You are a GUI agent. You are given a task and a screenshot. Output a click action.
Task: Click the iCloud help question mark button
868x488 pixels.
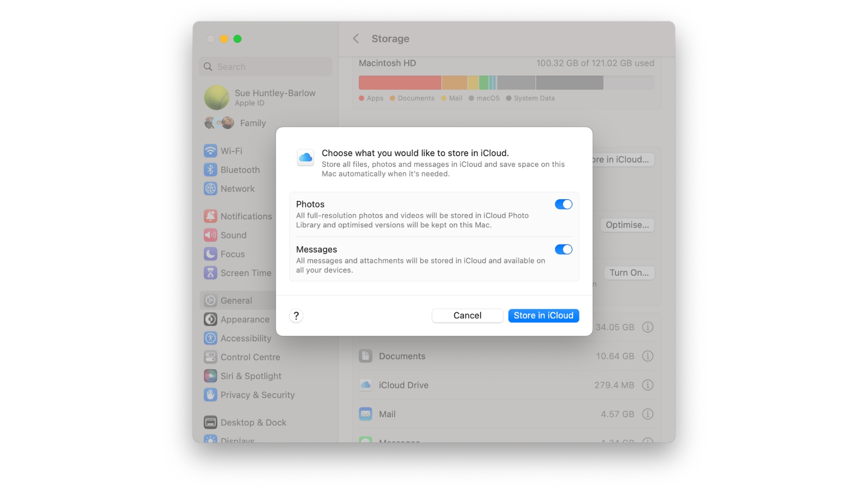296,315
